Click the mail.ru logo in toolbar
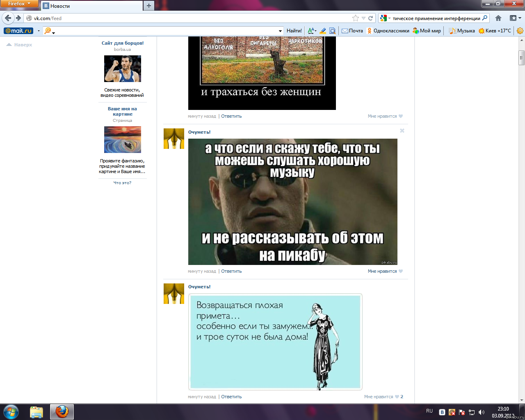The height and width of the screenshot is (420, 525). pos(18,31)
